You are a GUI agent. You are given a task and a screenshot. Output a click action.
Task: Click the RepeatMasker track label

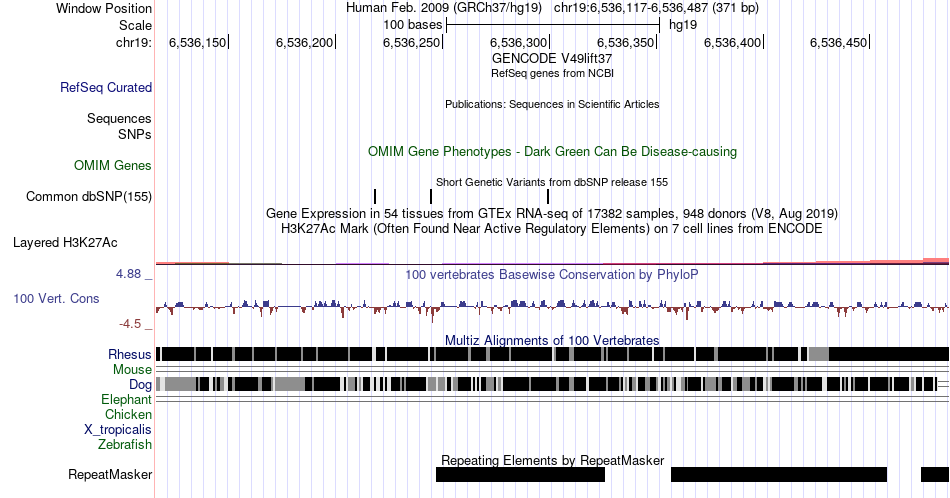(x=110, y=474)
